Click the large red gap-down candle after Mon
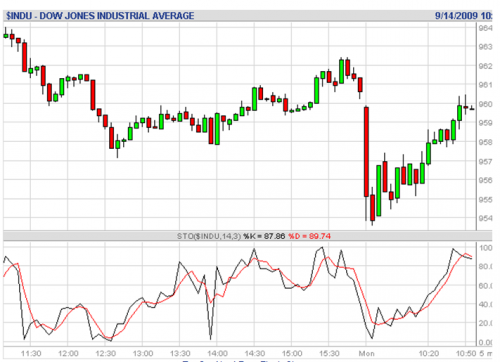 click(x=366, y=152)
